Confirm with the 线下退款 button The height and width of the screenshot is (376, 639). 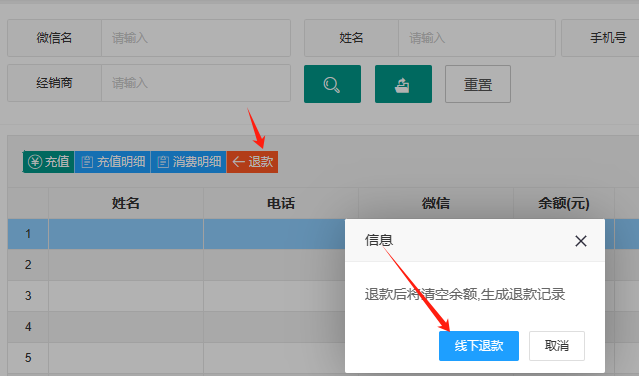click(478, 346)
